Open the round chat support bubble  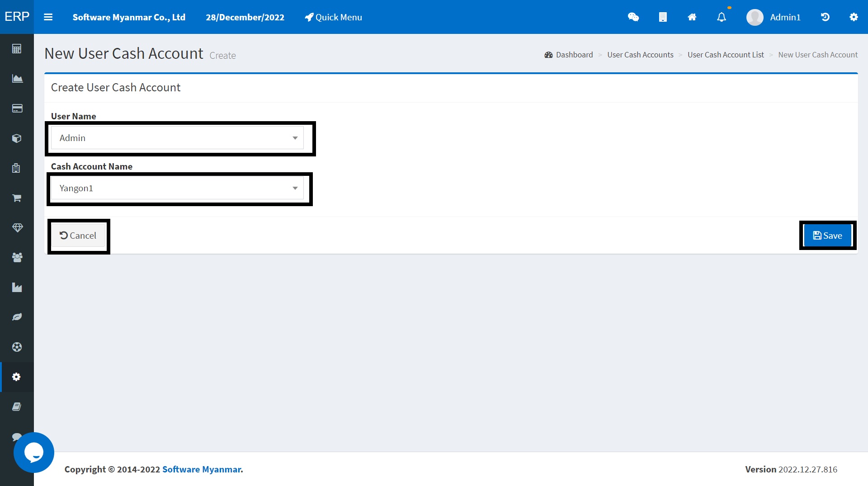[34, 453]
